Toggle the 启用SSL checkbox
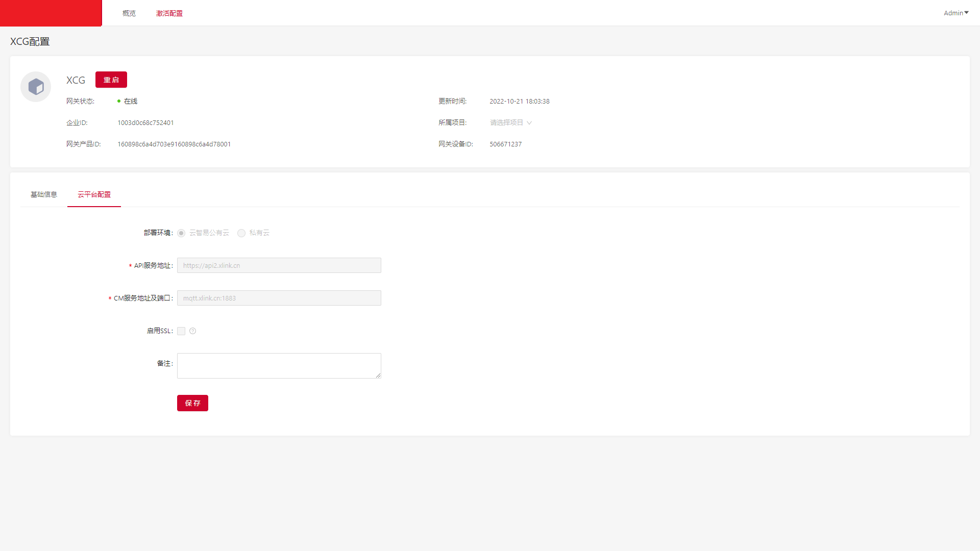 point(181,331)
